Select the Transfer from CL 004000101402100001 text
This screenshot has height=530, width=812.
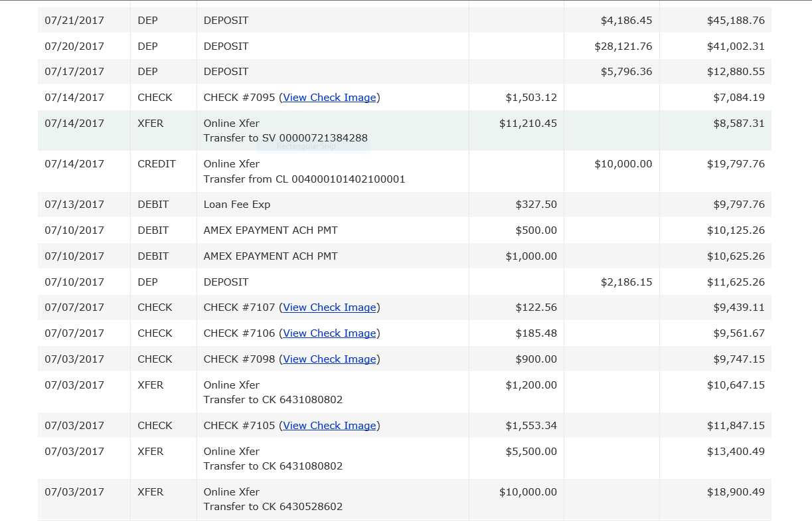(304, 179)
